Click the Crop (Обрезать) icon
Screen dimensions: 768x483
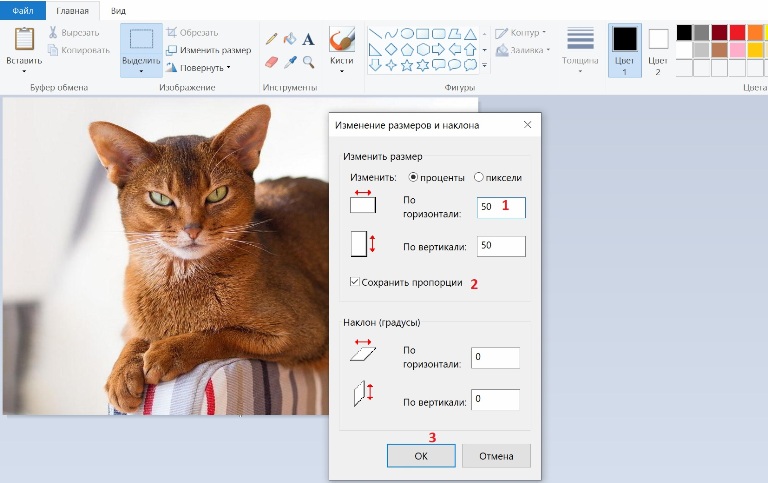coord(172,33)
